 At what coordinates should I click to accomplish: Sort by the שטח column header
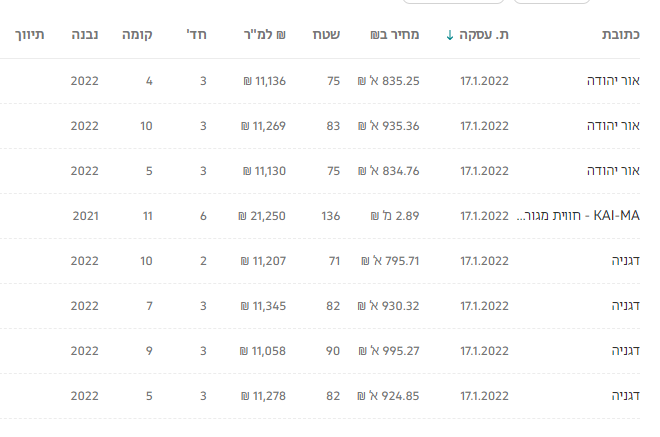pyautogui.click(x=328, y=36)
